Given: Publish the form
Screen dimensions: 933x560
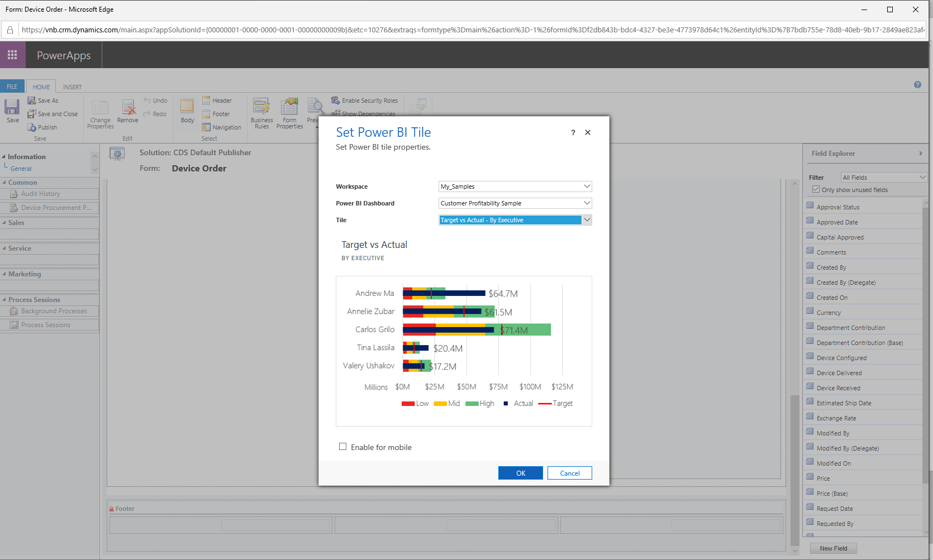Looking at the screenshot, I should pyautogui.click(x=42, y=127).
